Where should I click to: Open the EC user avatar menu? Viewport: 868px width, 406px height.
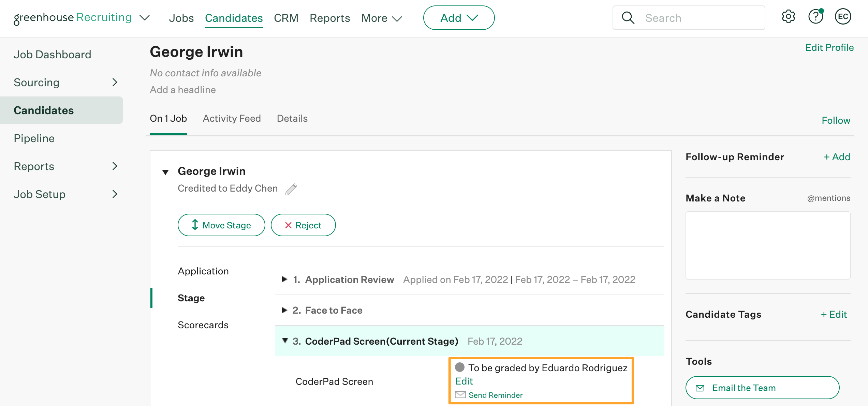[x=843, y=17]
